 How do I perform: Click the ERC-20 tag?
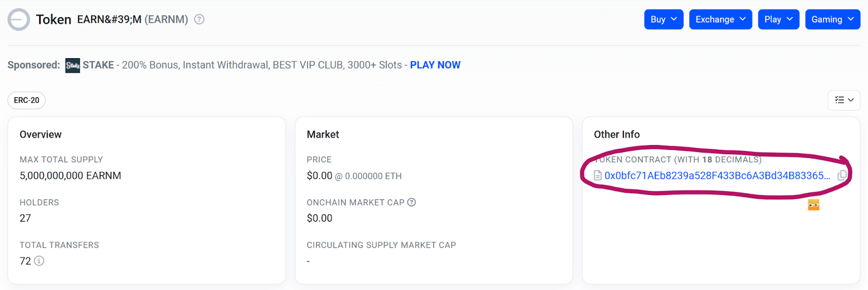(27, 100)
